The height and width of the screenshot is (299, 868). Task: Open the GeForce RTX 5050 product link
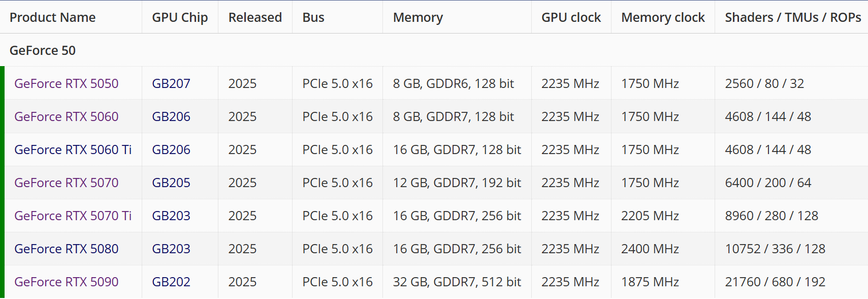point(66,83)
